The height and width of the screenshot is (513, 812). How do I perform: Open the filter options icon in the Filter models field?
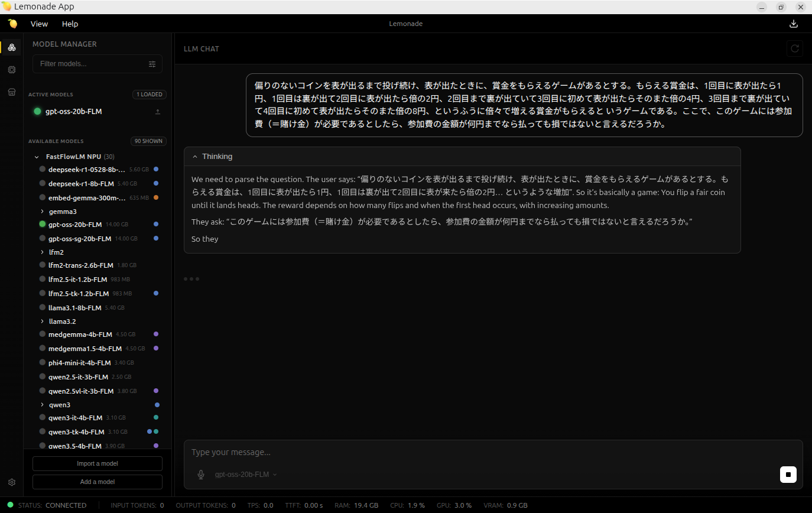pyautogui.click(x=152, y=63)
